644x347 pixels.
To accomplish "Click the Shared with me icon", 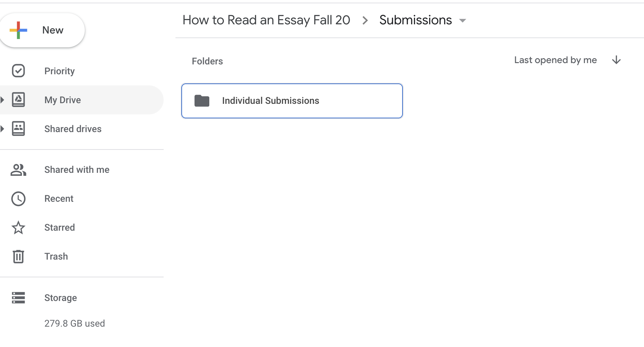I will point(18,170).
